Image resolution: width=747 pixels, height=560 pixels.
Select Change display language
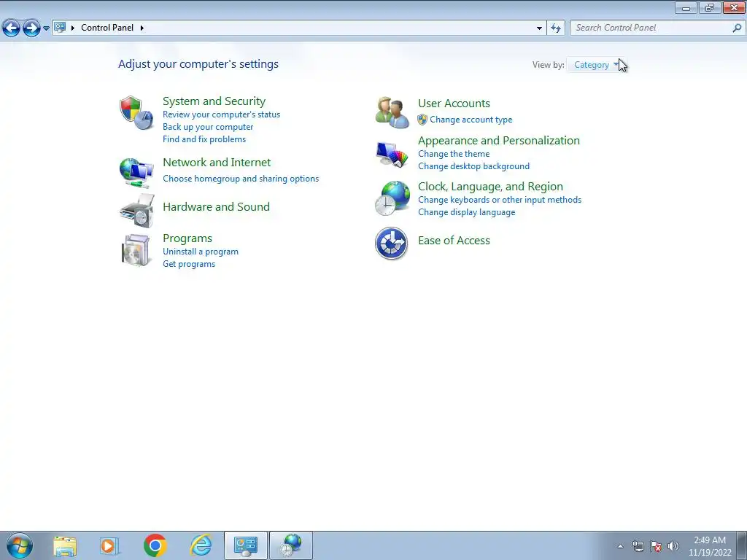(466, 212)
